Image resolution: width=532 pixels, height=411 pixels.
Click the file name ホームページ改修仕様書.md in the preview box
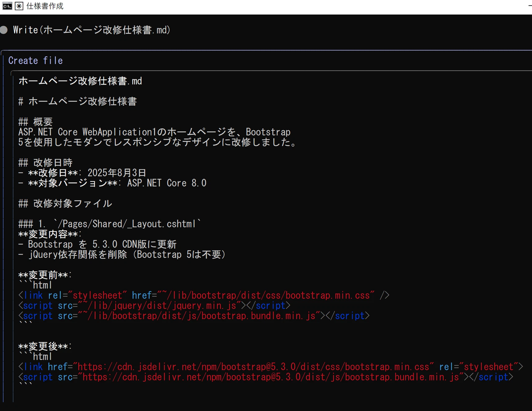point(80,81)
